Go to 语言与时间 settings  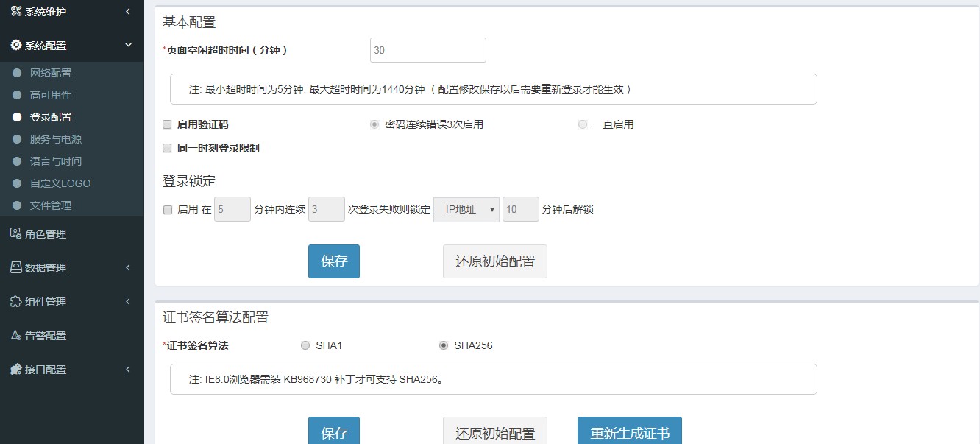coord(56,161)
